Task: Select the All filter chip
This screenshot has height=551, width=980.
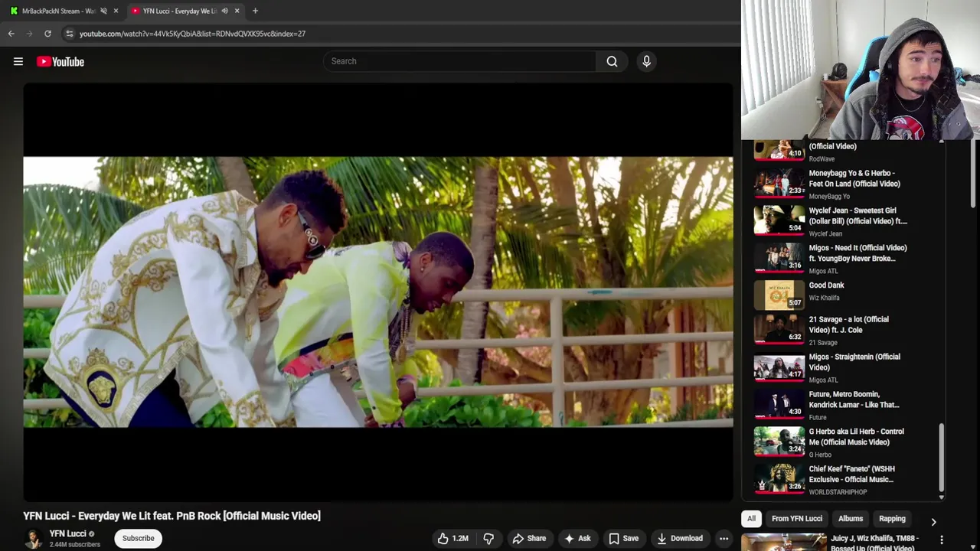Action: (x=751, y=518)
